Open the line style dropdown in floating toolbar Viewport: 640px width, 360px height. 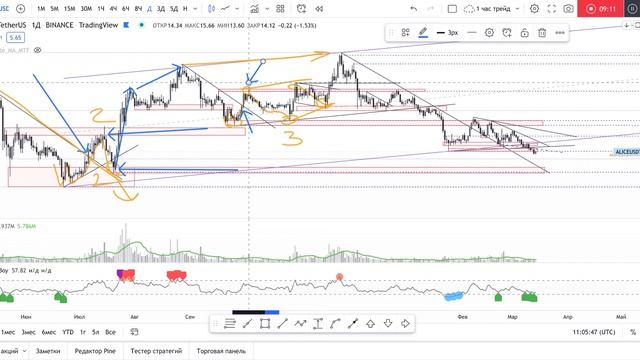[x=471, y=33]
